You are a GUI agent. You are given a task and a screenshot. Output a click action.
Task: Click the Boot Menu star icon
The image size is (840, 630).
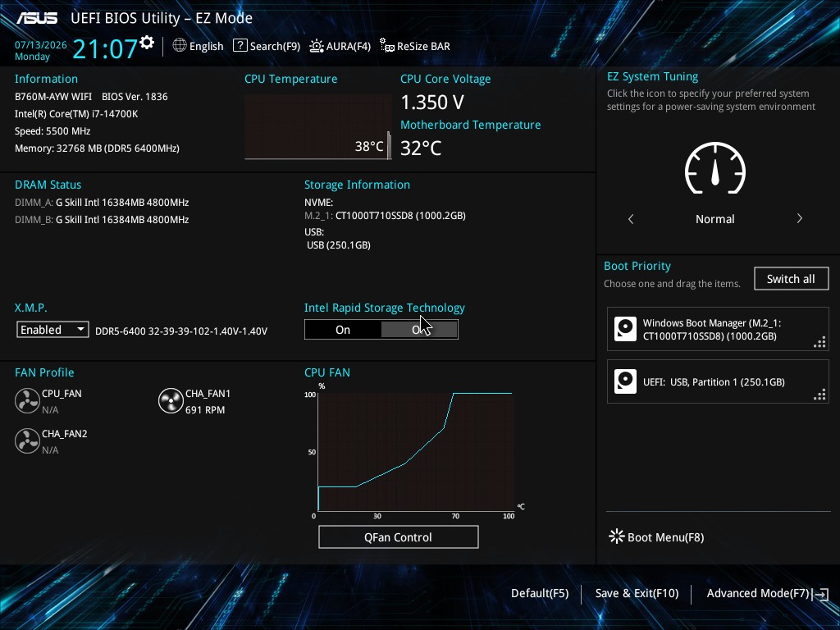[617, 536]
